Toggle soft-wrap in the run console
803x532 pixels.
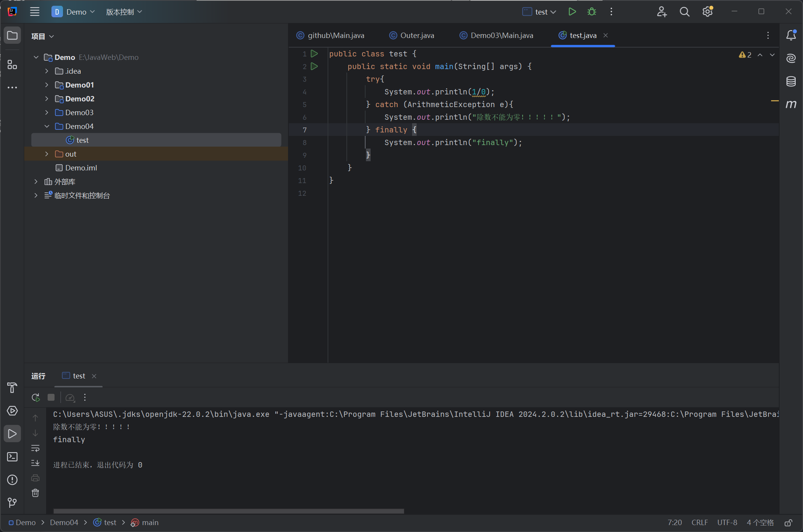coord(35,448)
